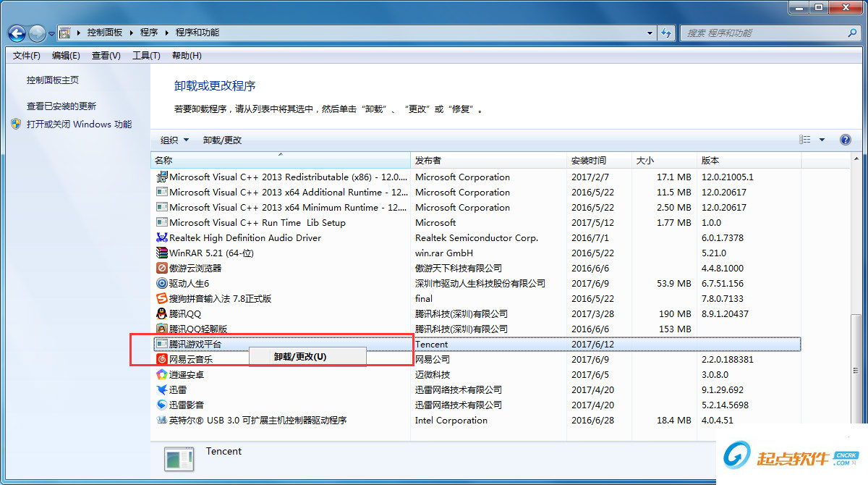Open recent pages dropdown arrow
Screen dimensions: 868x485
(x=51, y=33)
